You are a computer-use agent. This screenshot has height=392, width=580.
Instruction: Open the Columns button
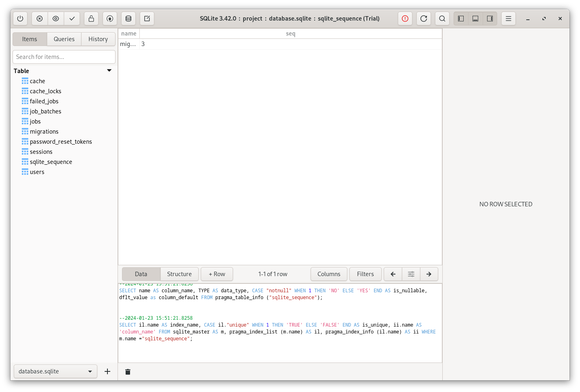click(329, 274)
